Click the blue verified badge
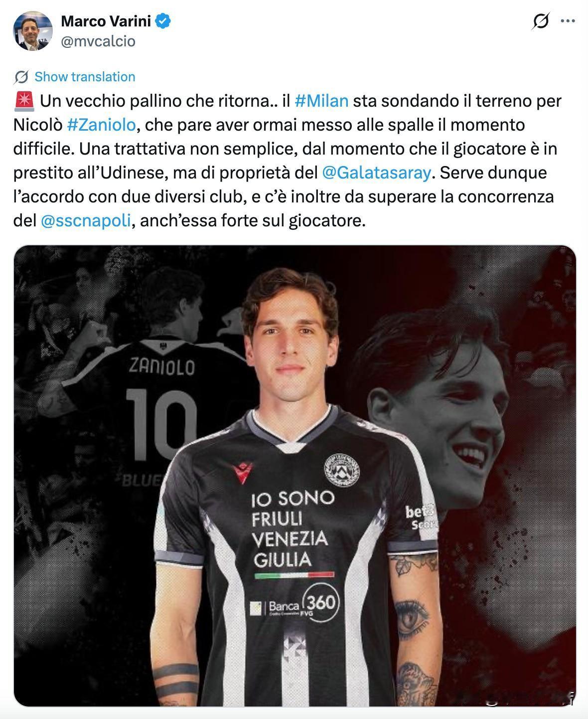 tap(163, 21)
